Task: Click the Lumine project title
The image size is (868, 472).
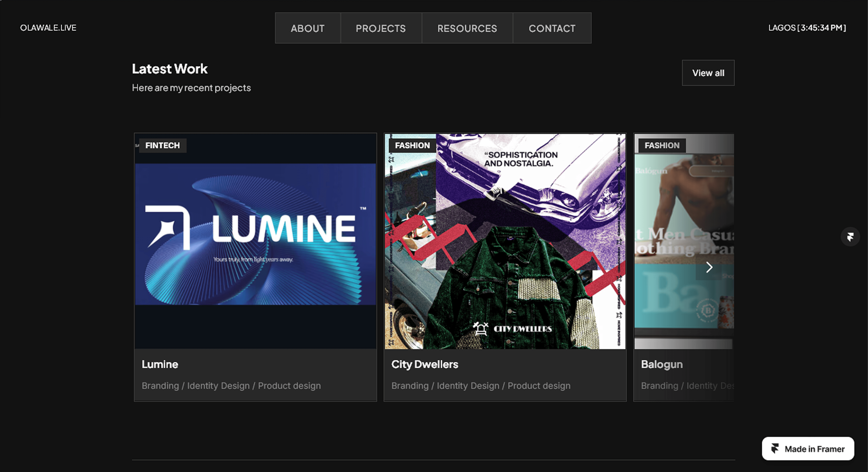Action: click(x=160, y=364)
